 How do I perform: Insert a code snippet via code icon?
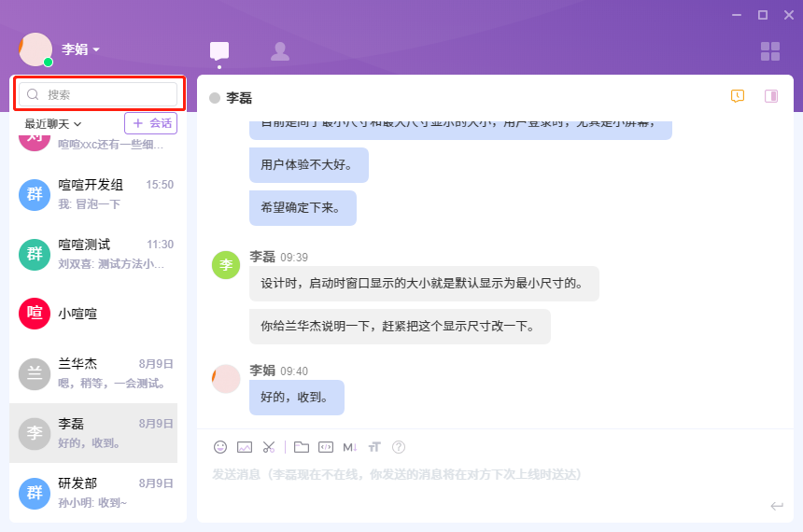coord(326,447)
